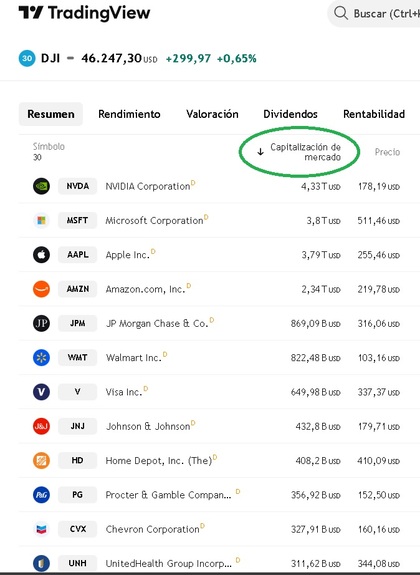Select the Valoración tab

(x=212, y=114)
